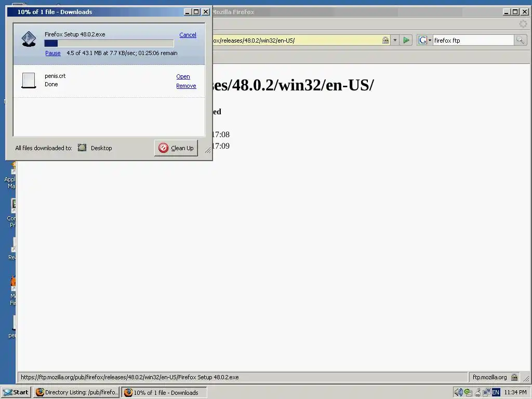Open the address bar history dropdown arrow

pos(395,41)
